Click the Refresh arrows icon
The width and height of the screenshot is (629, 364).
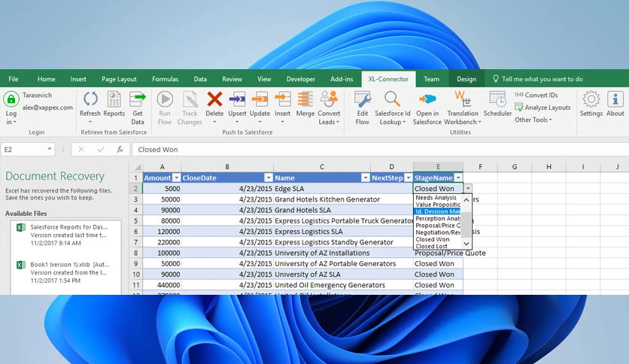(90, 99)
